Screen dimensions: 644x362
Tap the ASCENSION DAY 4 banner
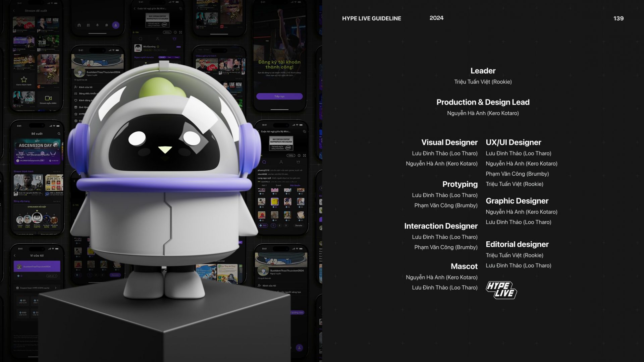coord(37,152)
